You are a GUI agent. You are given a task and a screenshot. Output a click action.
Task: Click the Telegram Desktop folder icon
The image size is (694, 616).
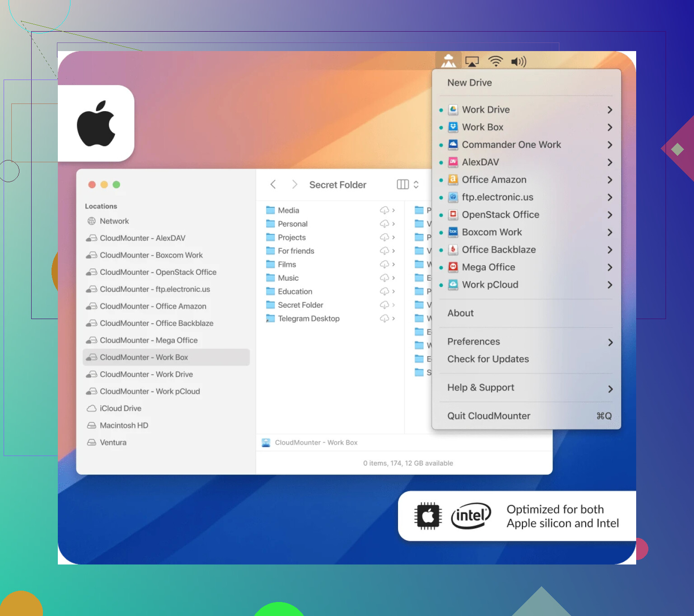pyautogui.click(x=271, y=319)
